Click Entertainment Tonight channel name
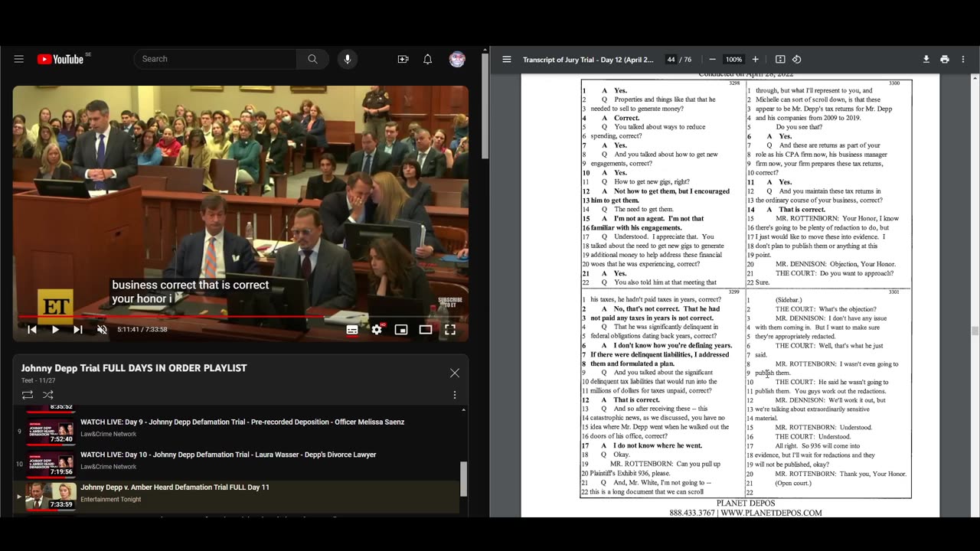Viewport: 980px width, 551px height. (x=111, y=500)
